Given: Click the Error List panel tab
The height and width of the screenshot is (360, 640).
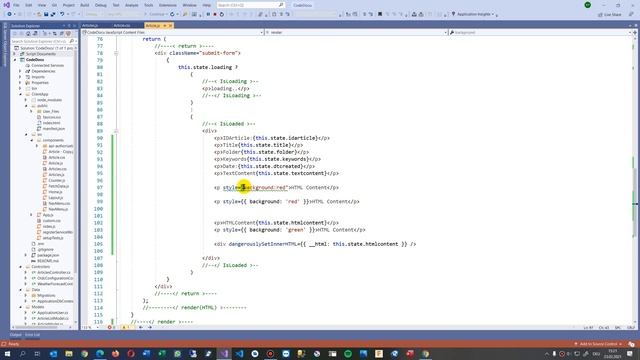Looking at the screenshot, I should pos(32,335).
